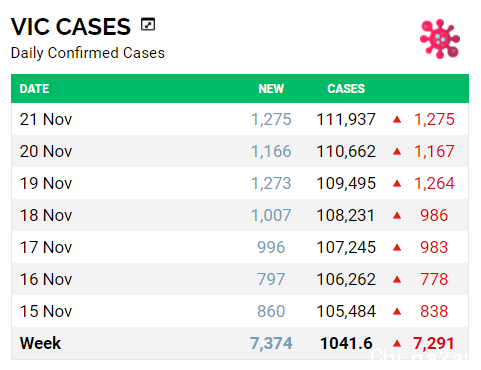
Task: Click the CASES column header
Action: pyautogui.click(x=346, y=89)
